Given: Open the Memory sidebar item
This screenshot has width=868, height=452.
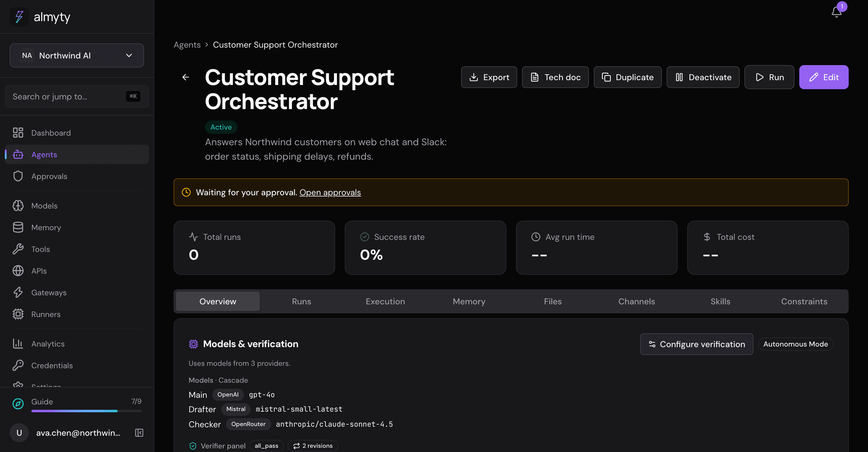Looking at the screenshot, I should tap(77, 227).
